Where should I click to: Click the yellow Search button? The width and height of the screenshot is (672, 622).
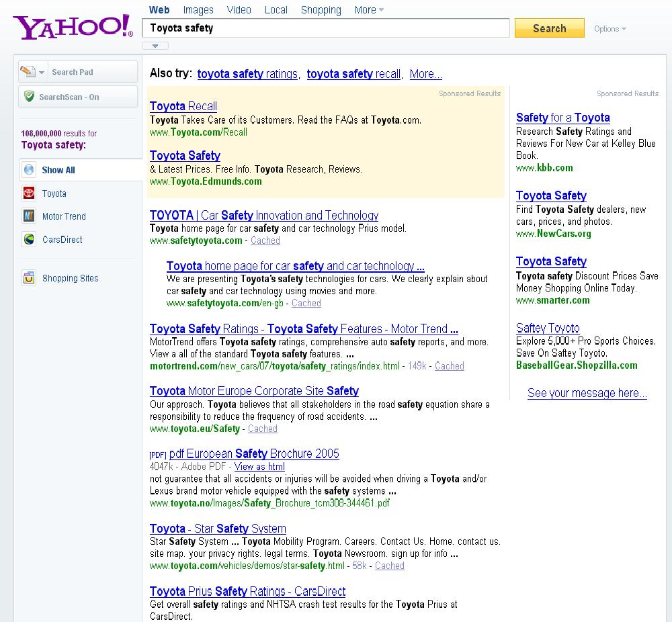point(550,28)
